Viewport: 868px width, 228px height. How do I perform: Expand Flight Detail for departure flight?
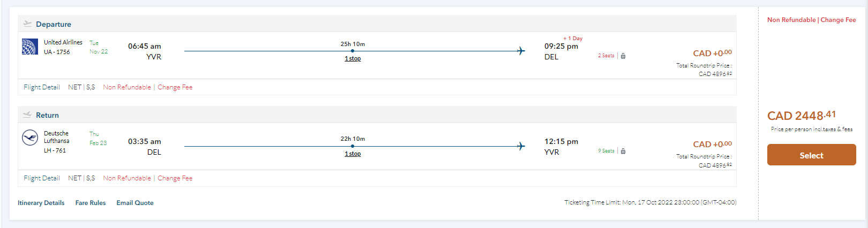(x=41, y=87)
